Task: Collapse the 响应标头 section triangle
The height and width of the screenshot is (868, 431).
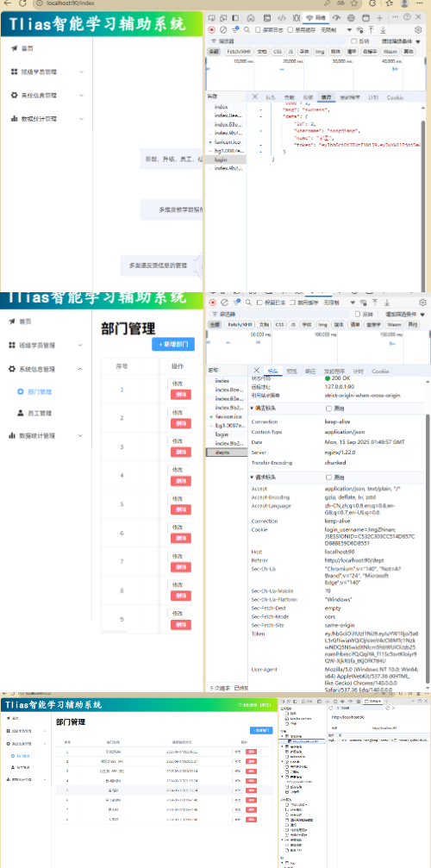Action: point(253,408)
